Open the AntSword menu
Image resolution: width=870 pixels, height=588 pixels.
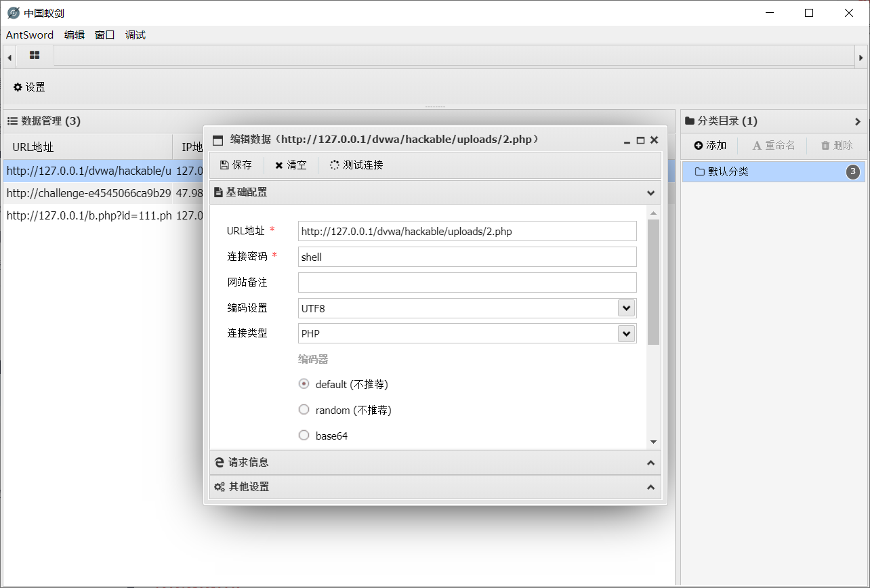coord(30,35)
